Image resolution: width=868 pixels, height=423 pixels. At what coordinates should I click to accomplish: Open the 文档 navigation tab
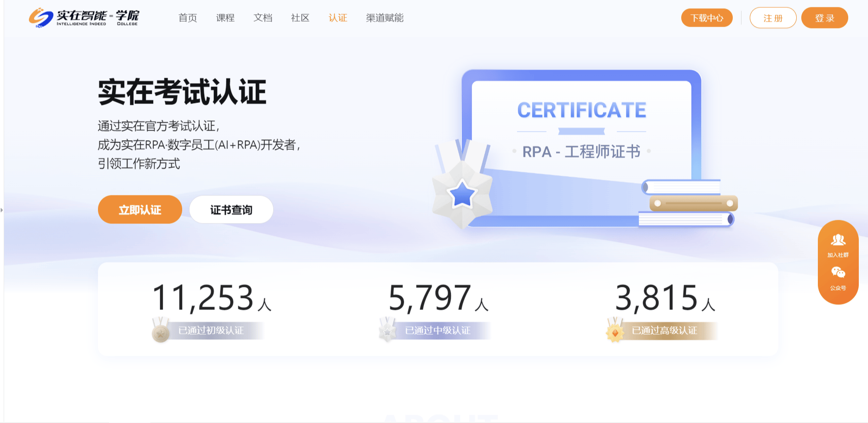point(263,18)
